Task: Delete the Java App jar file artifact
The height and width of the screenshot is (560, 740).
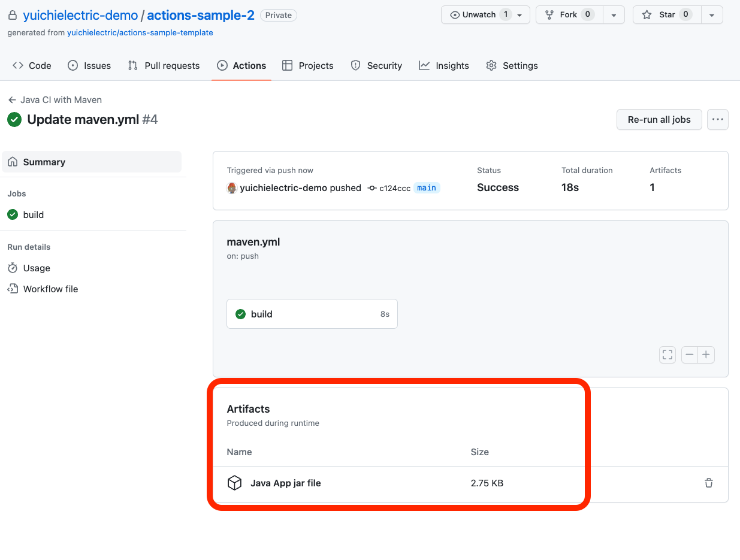Action: (x=709, y=483)
